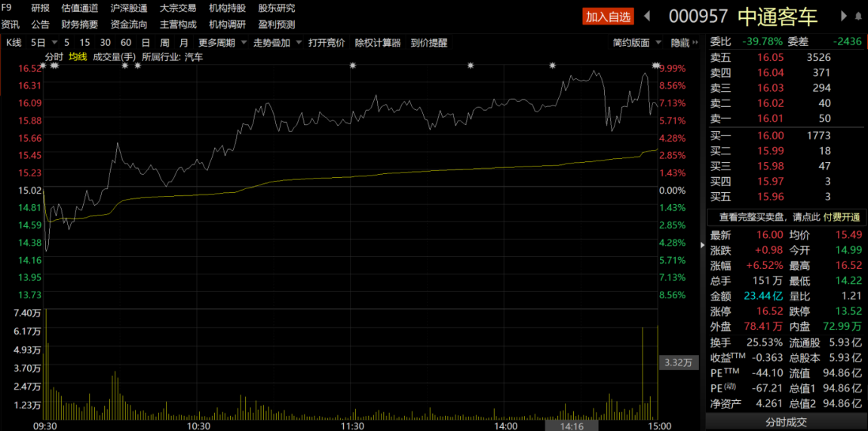Click the 换手 25.53% value
868x431 pixels.
763,342
